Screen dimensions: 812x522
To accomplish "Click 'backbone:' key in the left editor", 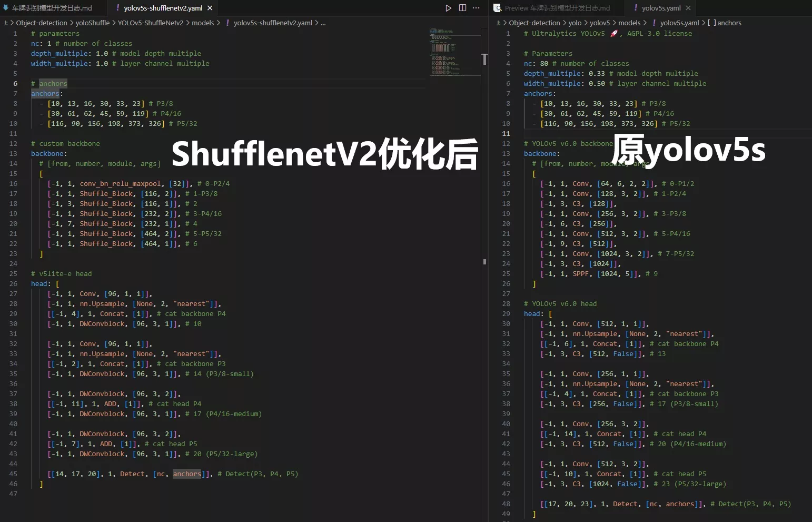I will point(49,153).
